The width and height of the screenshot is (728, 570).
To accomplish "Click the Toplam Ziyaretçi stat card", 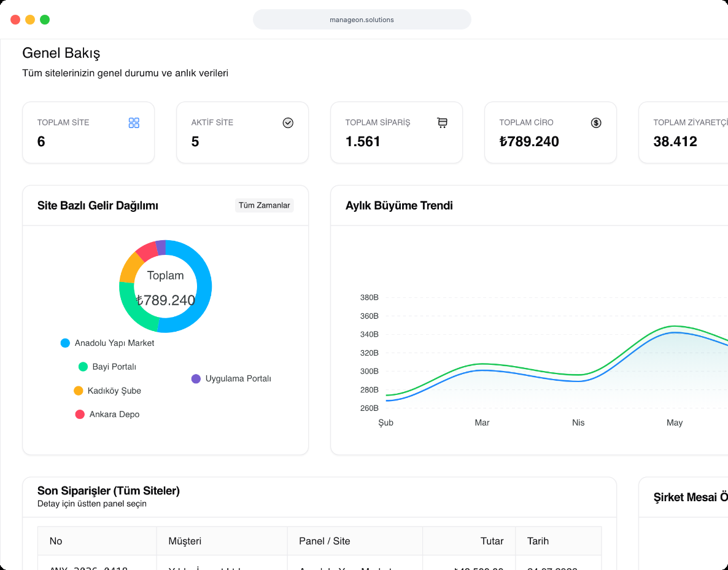I will [683, 133].
